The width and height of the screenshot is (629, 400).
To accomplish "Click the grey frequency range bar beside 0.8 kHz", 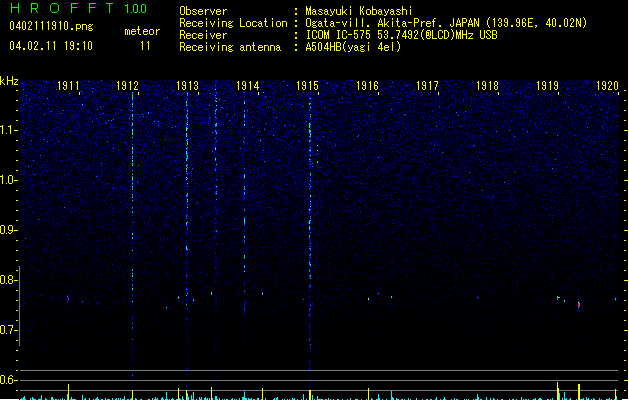I will (19, 305).
